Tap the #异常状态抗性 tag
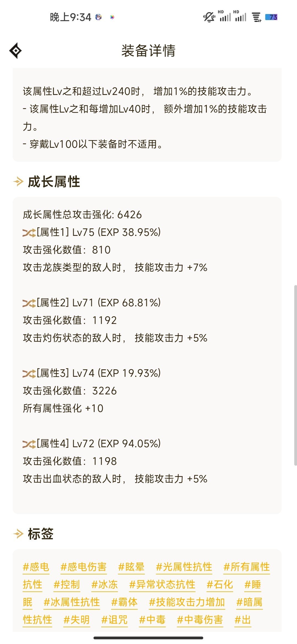Screen dimensions: 297x644 pyautogui.click(x=162, y=585)
